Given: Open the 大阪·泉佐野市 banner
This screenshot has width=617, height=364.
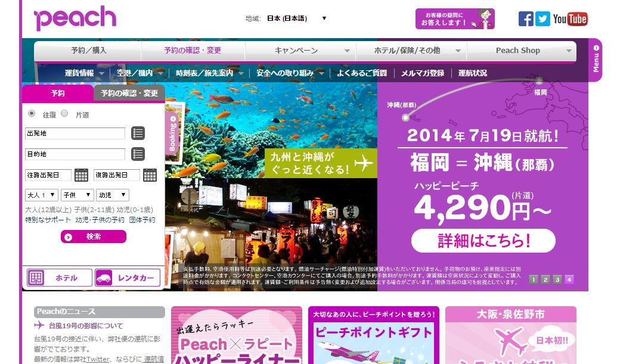Looking at the screenshot, I should click(511, 335).
